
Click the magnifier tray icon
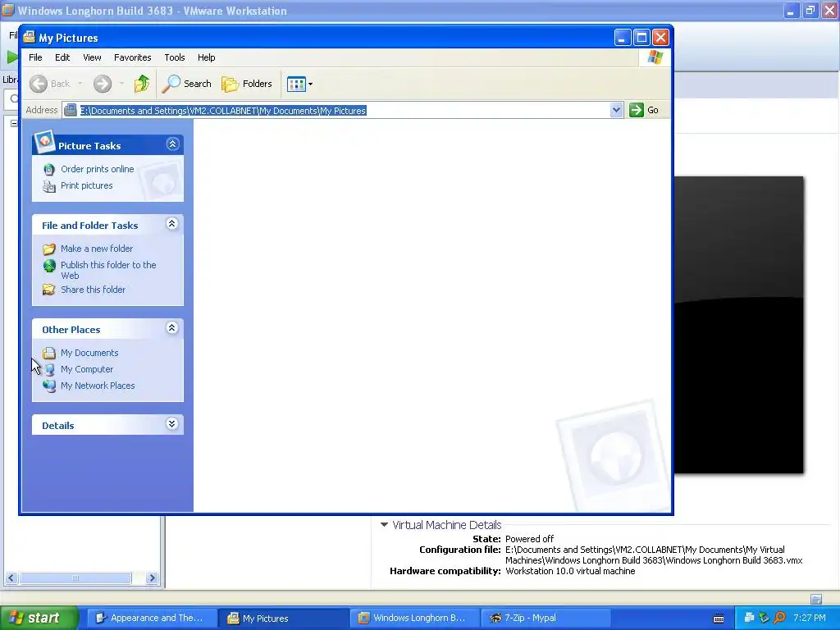click(x=779, y=618)
